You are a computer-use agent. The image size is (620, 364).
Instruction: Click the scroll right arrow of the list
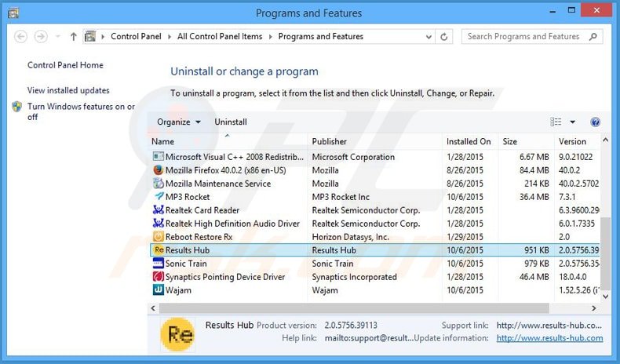tap(593, 308)
